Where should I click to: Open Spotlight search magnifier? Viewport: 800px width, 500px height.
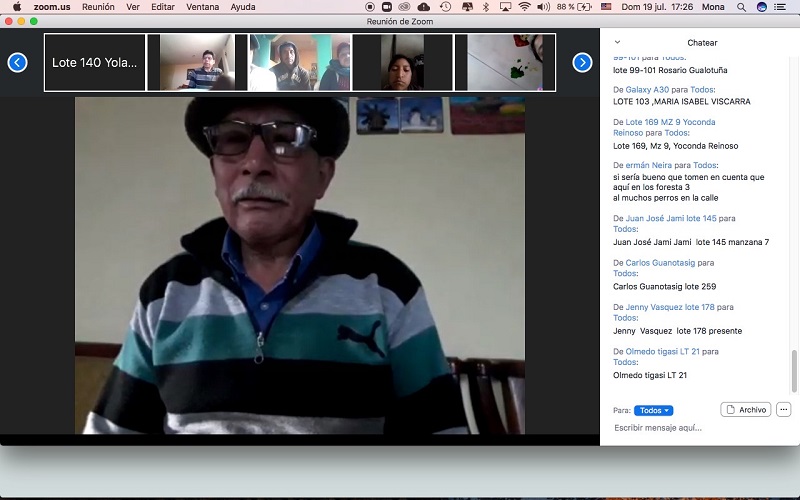pyautogui.click(x=741, y=7)
